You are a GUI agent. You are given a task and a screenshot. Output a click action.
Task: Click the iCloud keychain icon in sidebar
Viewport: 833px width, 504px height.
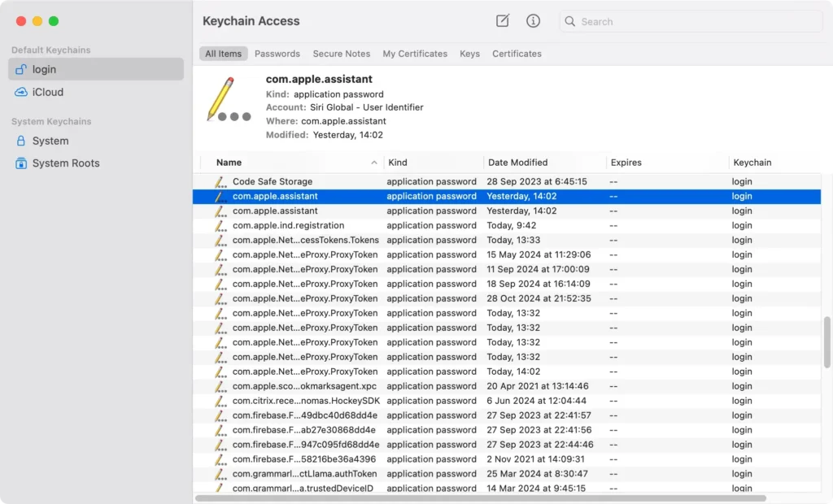click(22, 92)
